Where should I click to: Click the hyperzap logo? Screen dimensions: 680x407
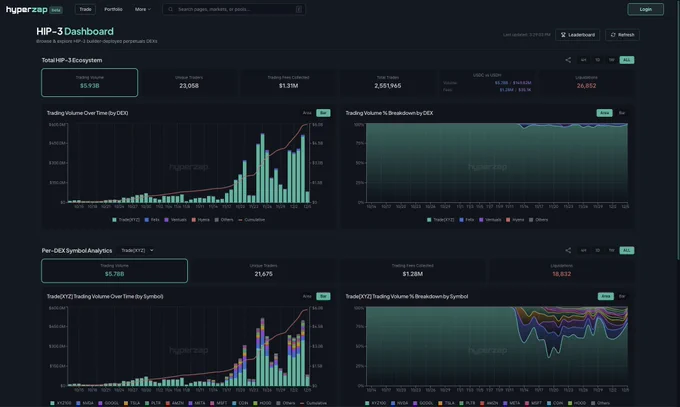27,10
